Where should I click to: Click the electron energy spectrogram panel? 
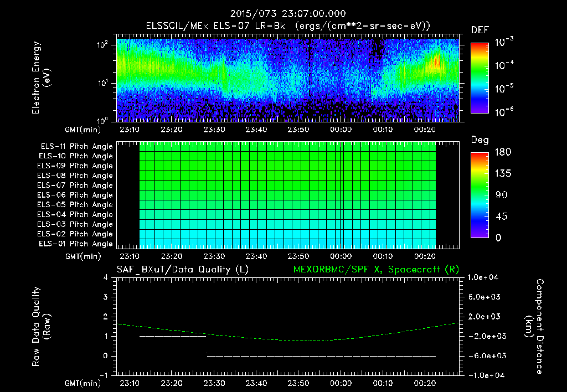[x=288, y=78]
